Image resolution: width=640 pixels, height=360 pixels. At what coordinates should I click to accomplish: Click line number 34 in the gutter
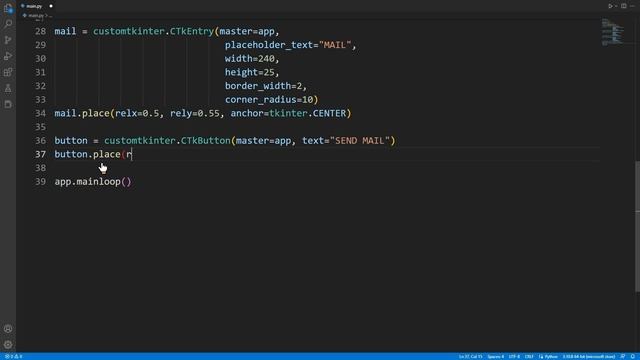pyautogui.click(x=40, y=113)
